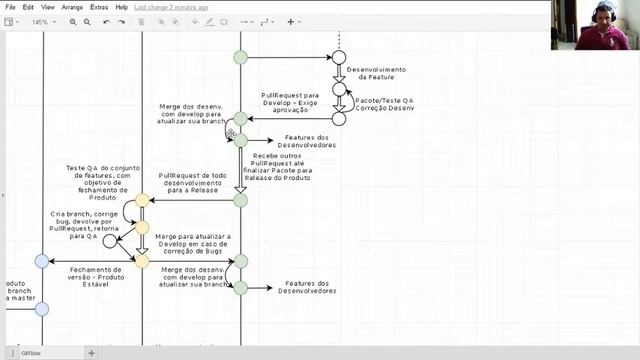Click the To Front icon
The height and width of the screenshot is (360, 640).
point(161,22)
